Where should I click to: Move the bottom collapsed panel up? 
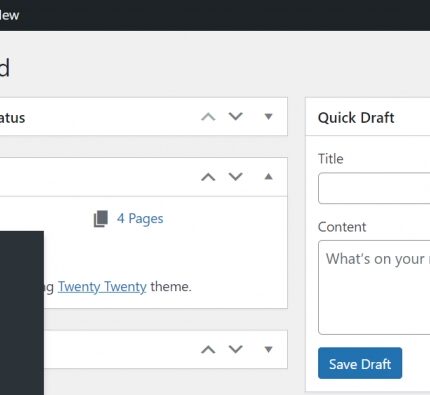click(208, 350)
